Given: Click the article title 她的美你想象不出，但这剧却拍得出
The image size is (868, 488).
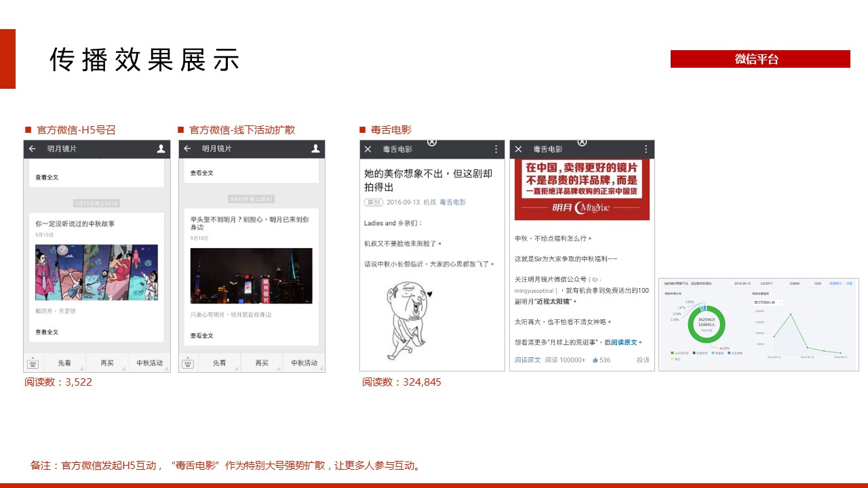Looking at the screenshot, I should (x=429, y=180).
